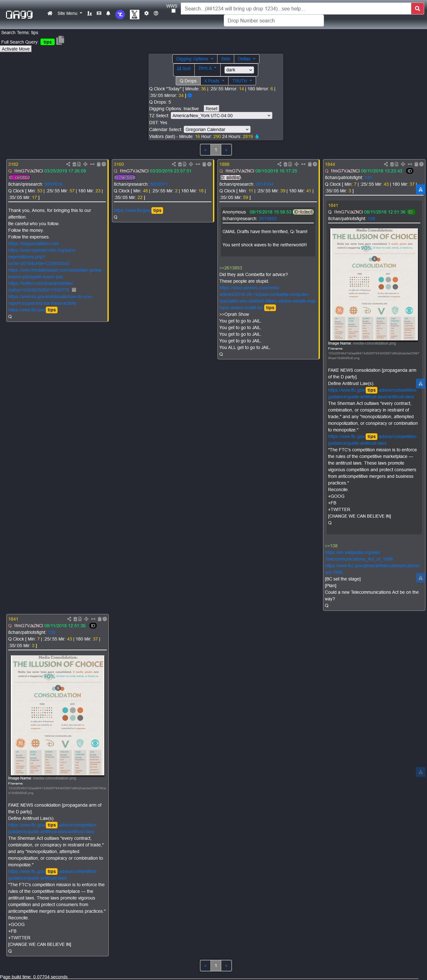Click the share icon on drop 1844
This screenshot has height=980, width=427.
pyautogui.click(x=386, y=164)
